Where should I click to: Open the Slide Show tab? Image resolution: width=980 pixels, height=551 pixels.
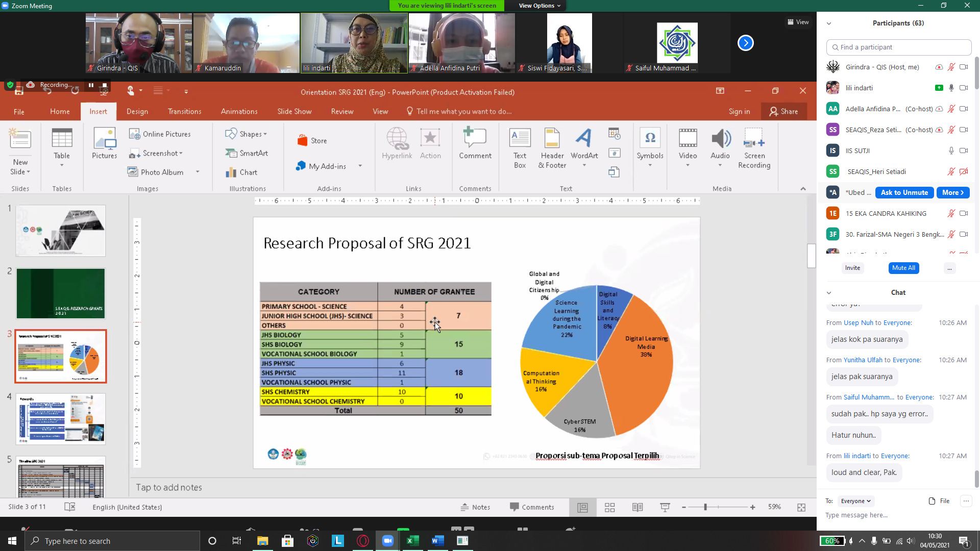click(294, 111)
